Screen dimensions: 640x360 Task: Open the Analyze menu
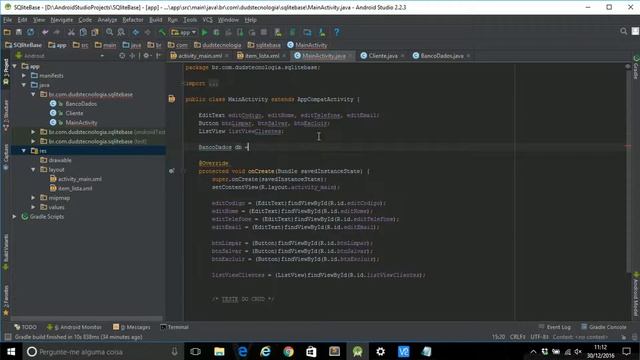(107, 20)
